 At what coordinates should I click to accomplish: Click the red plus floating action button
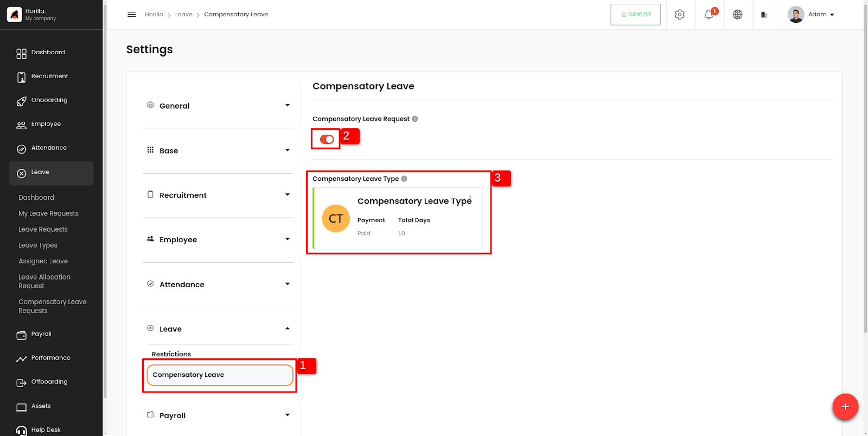pyautogui.click(x=845, y=407)
